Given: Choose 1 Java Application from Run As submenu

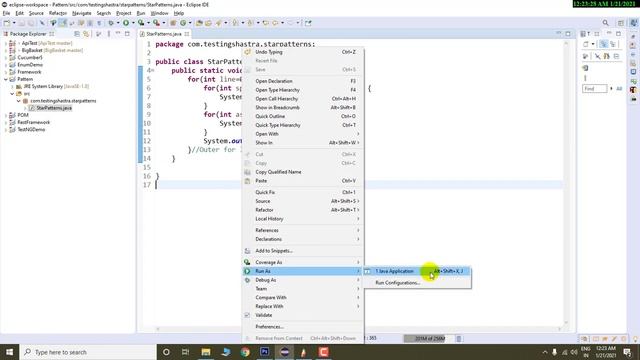Looking at the screenshot, I should click(417, 271).
